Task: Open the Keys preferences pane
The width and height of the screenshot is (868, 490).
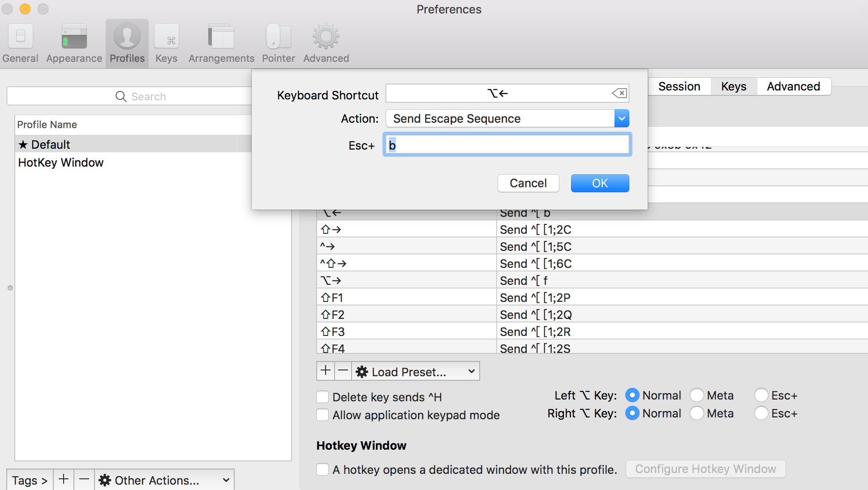Action: pos(166,43)
